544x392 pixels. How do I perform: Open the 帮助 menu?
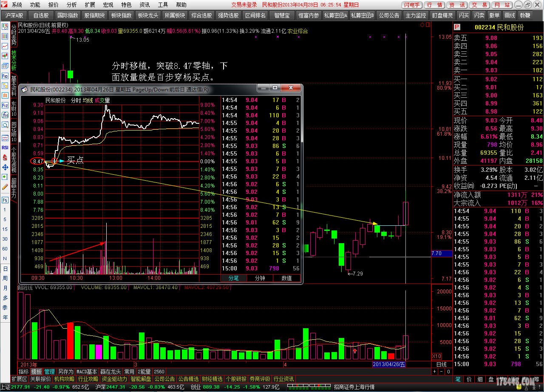181,5
